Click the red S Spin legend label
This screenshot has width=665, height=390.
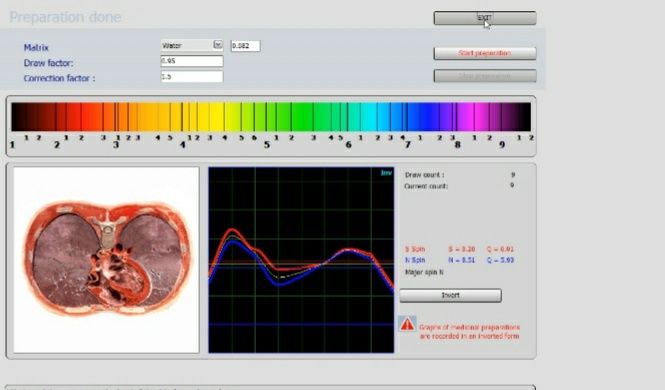pos(415,249)
